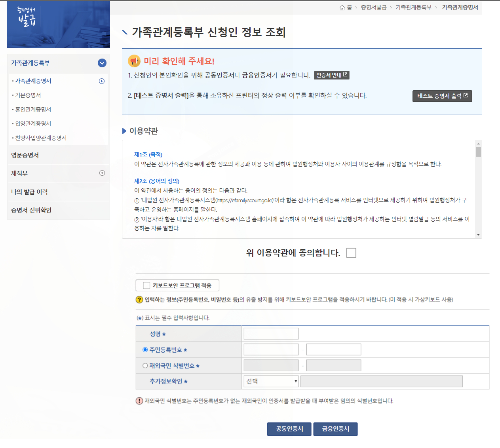Check the 이용약관 동의 checkbox
The height and width of the screenshot is (448, 500).
pos(351,253)
